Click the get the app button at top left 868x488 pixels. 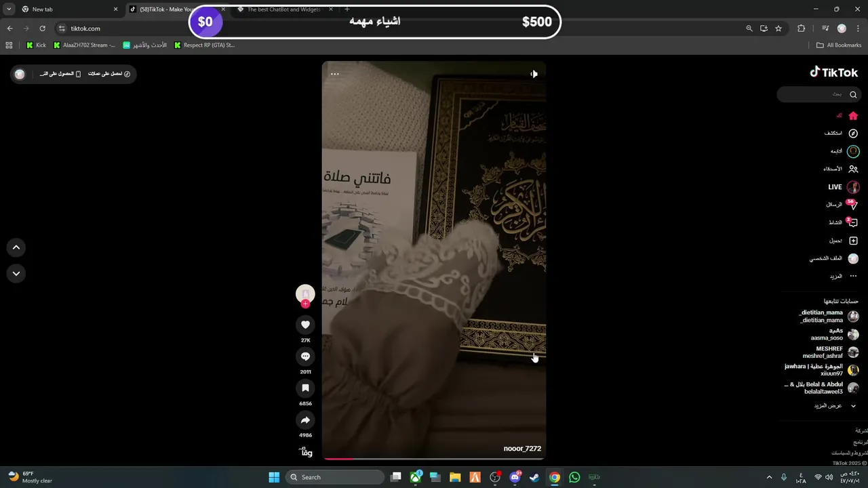60,74
